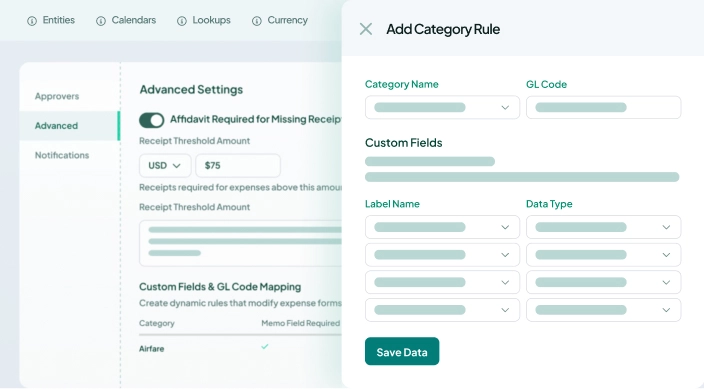Open the USD currency dropdown
This screenshot has height=389, width=704.
coord(165,165)
